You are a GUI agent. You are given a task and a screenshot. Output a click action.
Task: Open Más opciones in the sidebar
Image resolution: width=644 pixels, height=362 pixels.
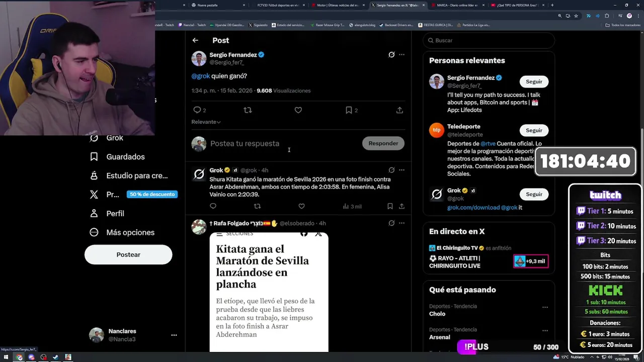[x=122, y=232]
